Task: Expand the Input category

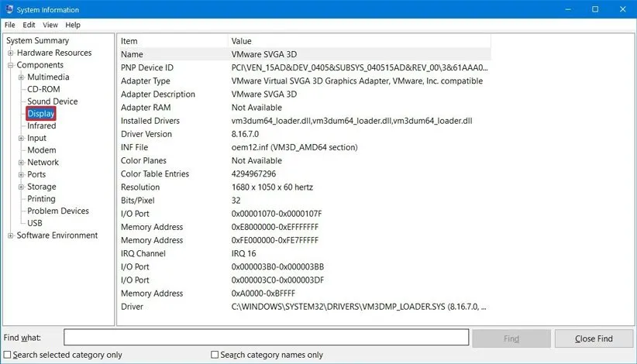Action: (x=21, y=138)
